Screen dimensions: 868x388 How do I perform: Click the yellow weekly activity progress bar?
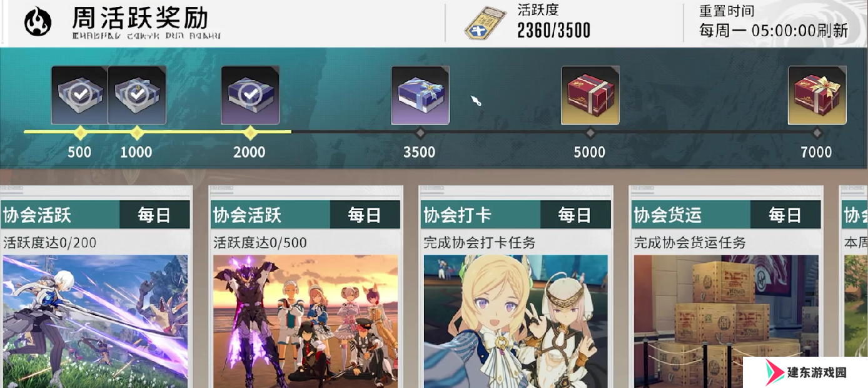click(x=158, y=132)
